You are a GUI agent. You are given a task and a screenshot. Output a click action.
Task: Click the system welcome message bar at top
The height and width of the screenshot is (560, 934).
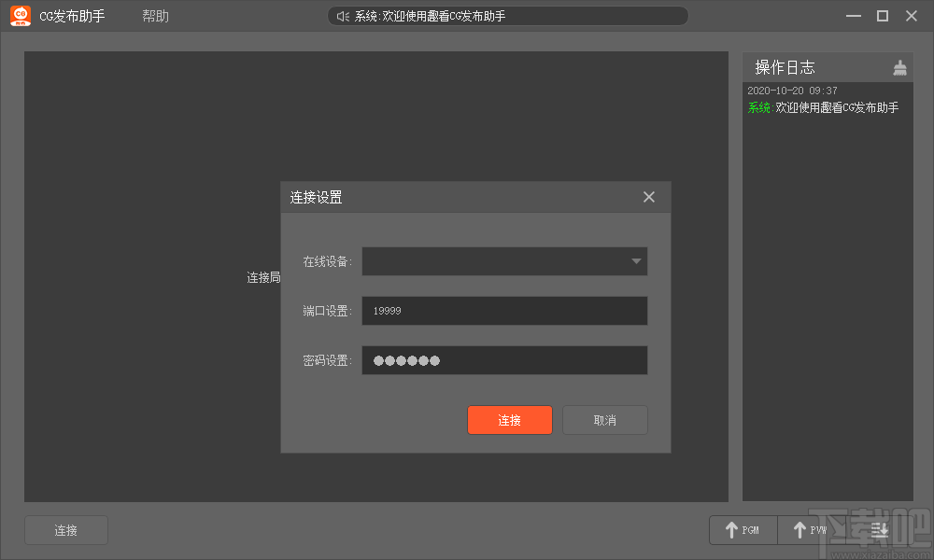coord(507,15)
